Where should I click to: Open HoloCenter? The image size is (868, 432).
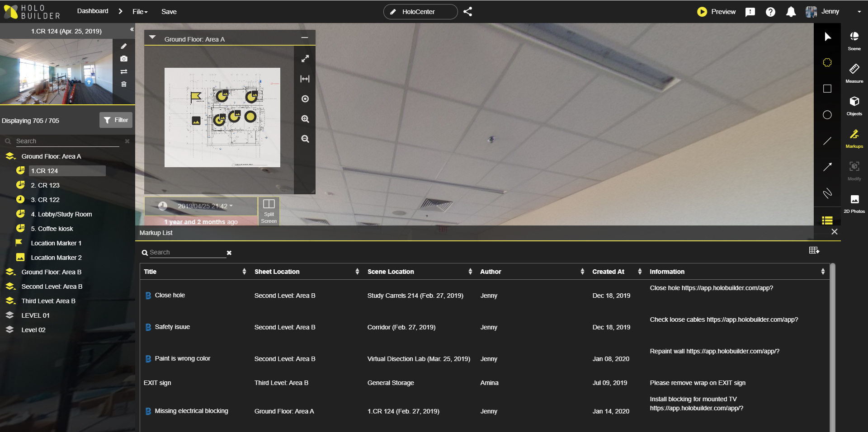tap(420, 12)
